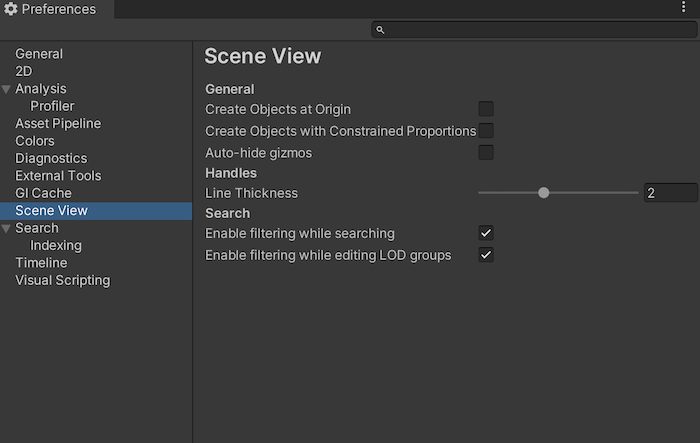This screenshot has height=443, width=700.
Task: Click the three-dot options menu icon
Action: click(x=683, y=8)
